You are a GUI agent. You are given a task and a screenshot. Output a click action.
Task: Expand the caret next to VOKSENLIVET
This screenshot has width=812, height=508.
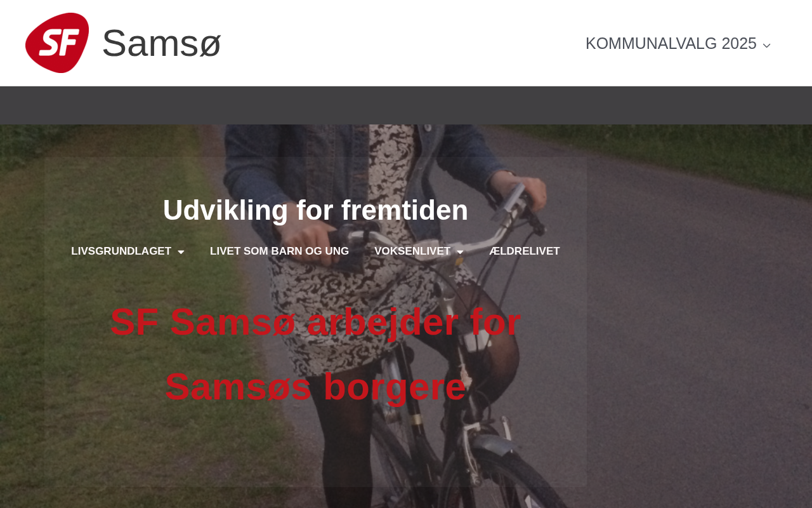(x=460, y=252)
